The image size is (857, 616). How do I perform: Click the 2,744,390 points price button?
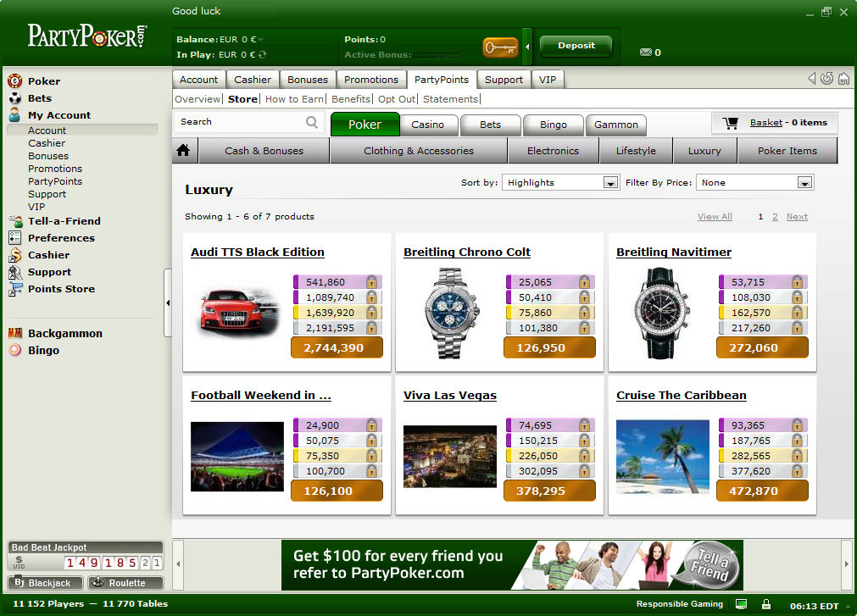coord(337,348)
